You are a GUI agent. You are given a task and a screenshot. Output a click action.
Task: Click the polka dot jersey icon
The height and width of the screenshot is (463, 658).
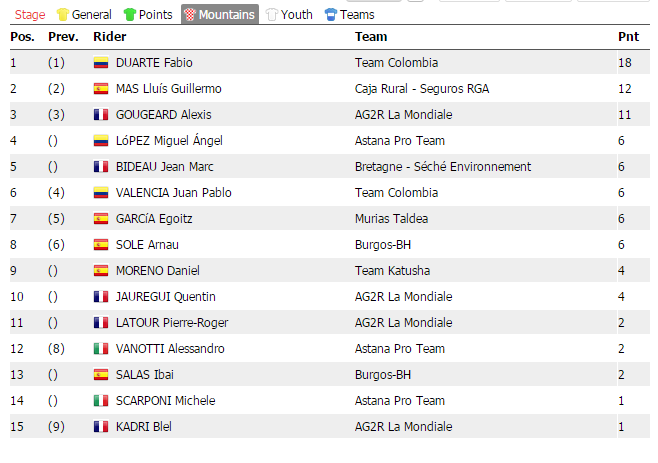[190, 15]
